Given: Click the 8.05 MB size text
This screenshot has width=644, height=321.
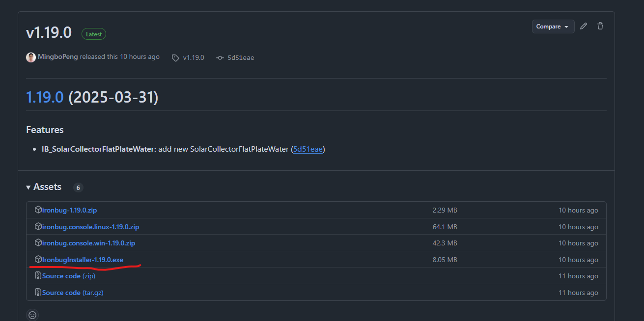Looking at the screenshot, I should (445, 260).
